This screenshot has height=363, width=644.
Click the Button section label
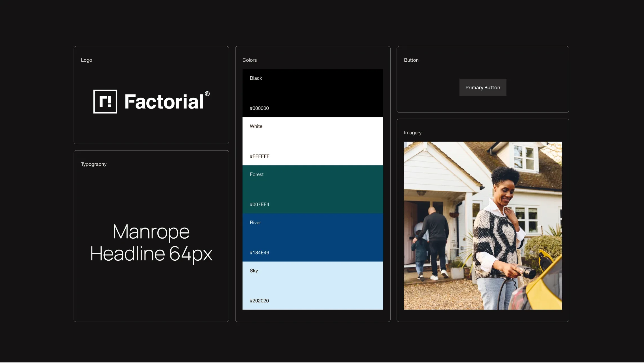pyautogui.click(x=411, y=60)
